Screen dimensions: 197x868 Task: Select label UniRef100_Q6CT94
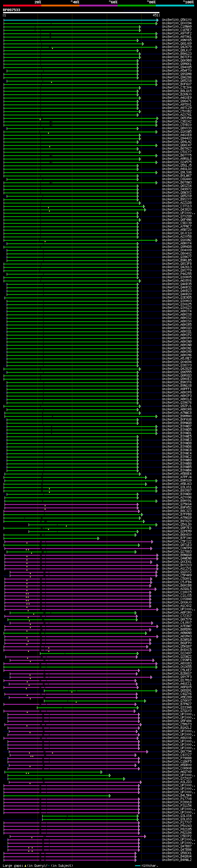click(x=176, y=751)
